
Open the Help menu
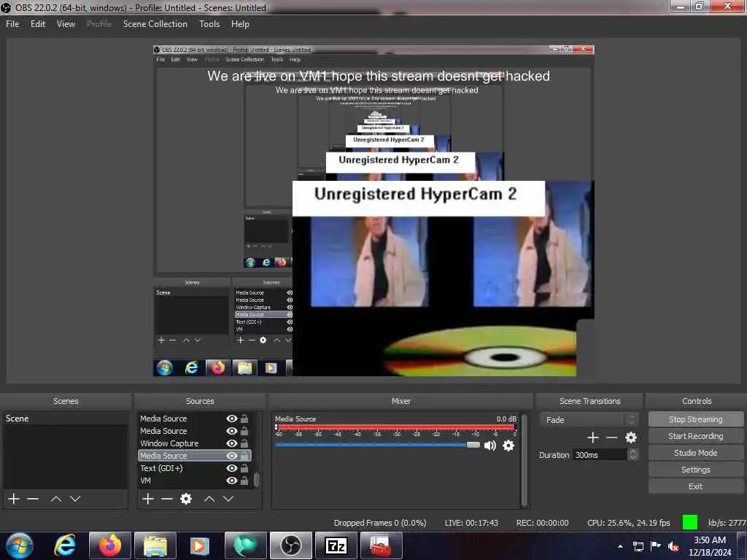coord(240,24)
